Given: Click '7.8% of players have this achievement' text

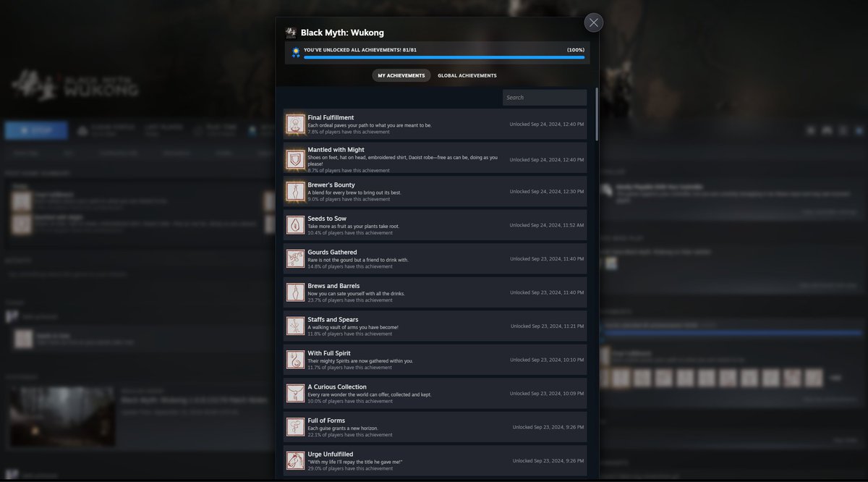Looking at the screenshot, I should coord(349,132).
